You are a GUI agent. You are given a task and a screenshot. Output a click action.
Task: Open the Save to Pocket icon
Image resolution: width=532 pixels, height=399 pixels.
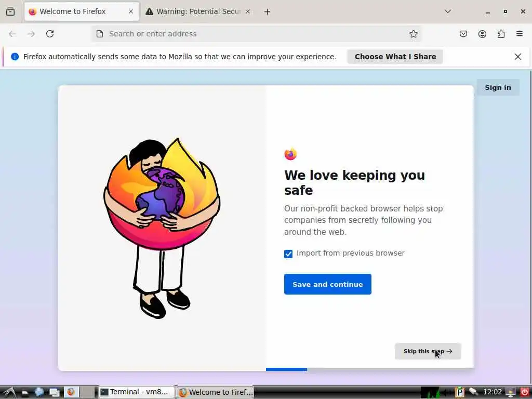[463, 34]
